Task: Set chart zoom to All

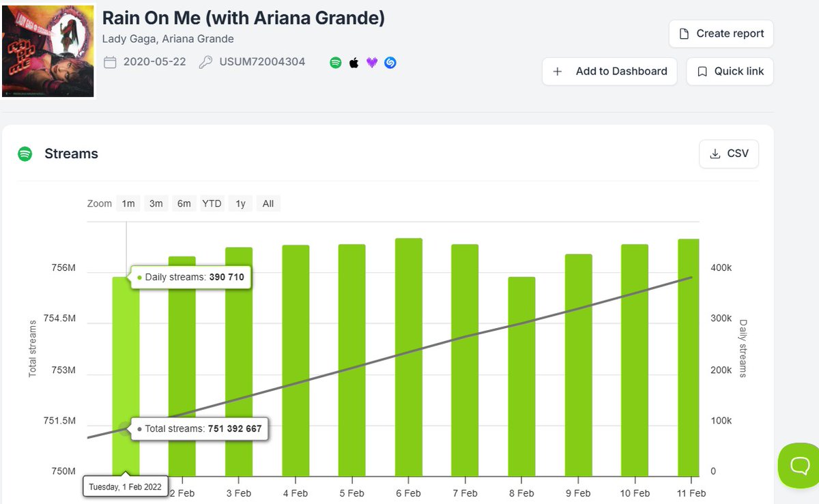Action: tap(268, 203)
